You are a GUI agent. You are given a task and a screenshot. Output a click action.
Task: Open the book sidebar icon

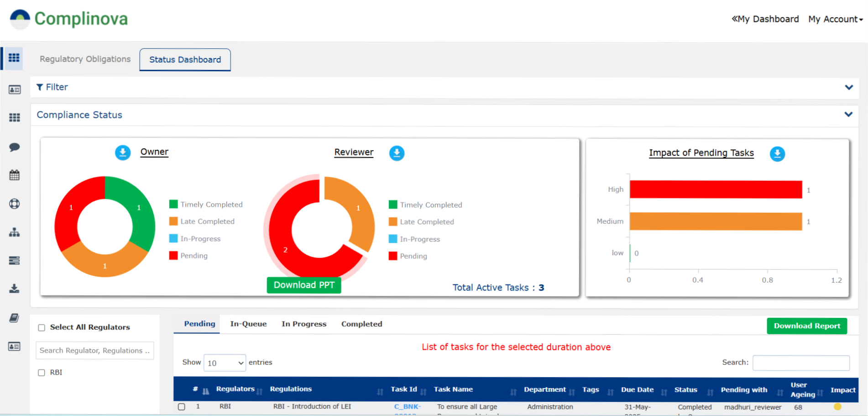coord(15,318)
